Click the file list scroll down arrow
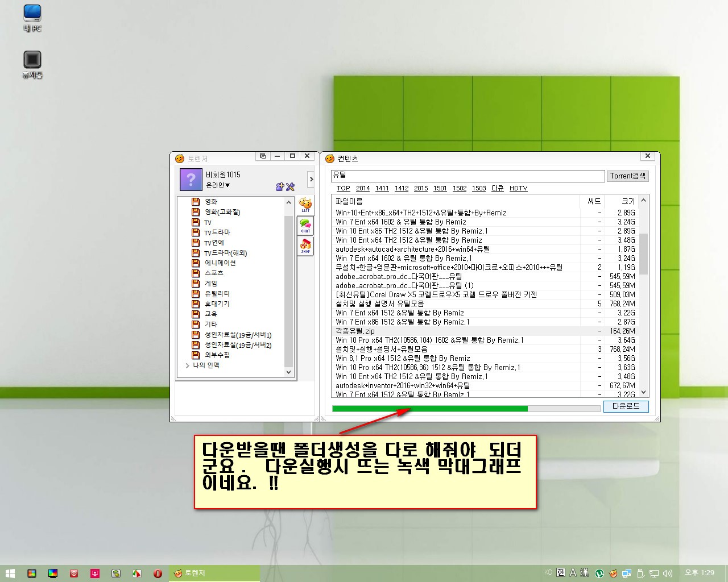The image size is (728, 582). pos(643,392)
